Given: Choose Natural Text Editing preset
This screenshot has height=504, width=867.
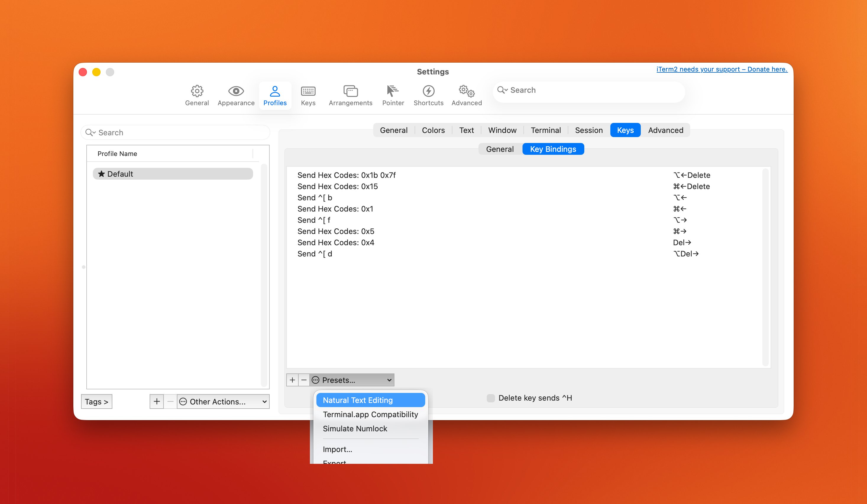Looking at the screenshot, I should click(358, 400).
